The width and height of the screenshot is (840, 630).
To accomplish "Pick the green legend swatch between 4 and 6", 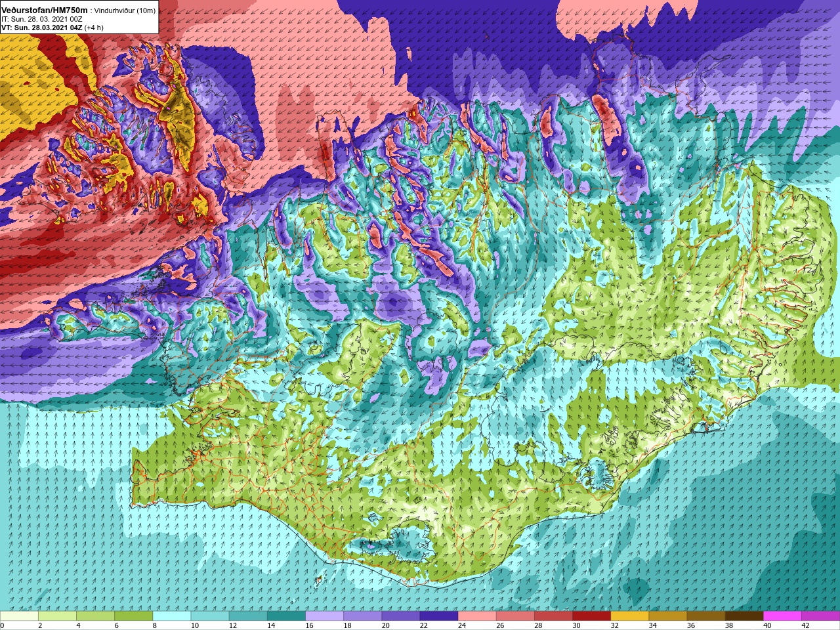I will tap(96, 616).
